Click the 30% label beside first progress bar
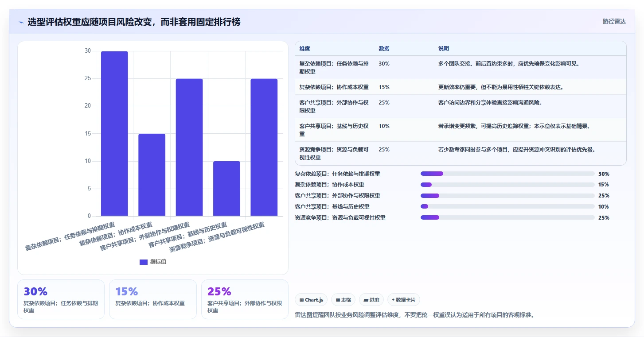Image resolution: width=644 pixels, height=337 pixels. point(604,174)
